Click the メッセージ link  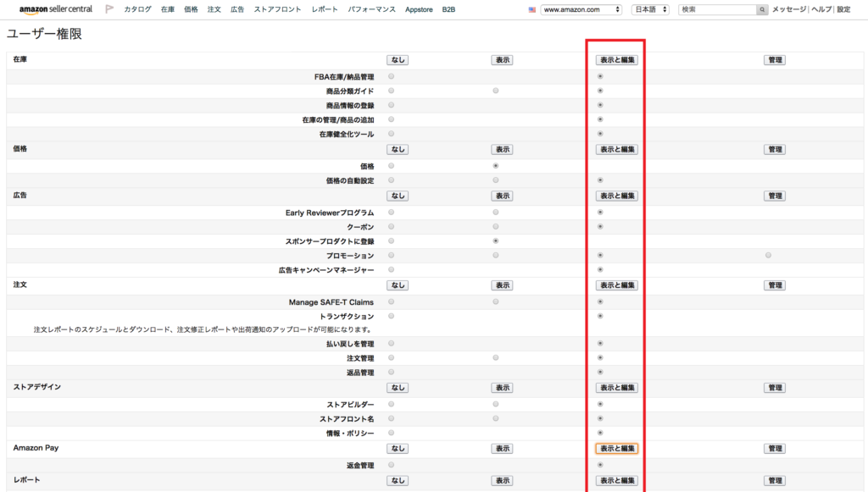(x=789, y=9)
